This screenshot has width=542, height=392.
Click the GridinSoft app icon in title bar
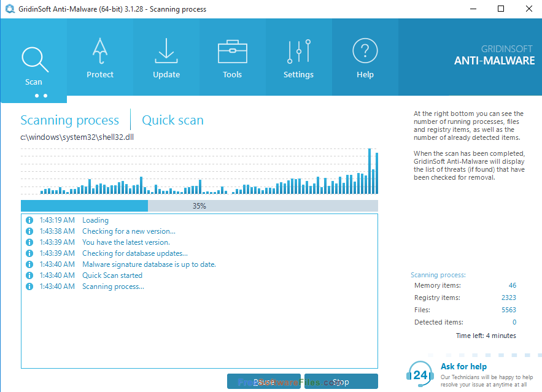10,9
